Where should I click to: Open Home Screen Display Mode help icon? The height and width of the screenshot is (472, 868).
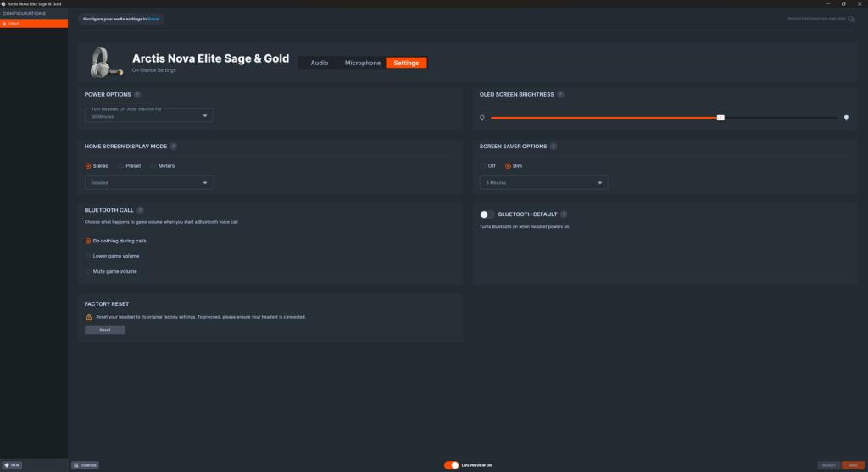click(x=174, y=147)
